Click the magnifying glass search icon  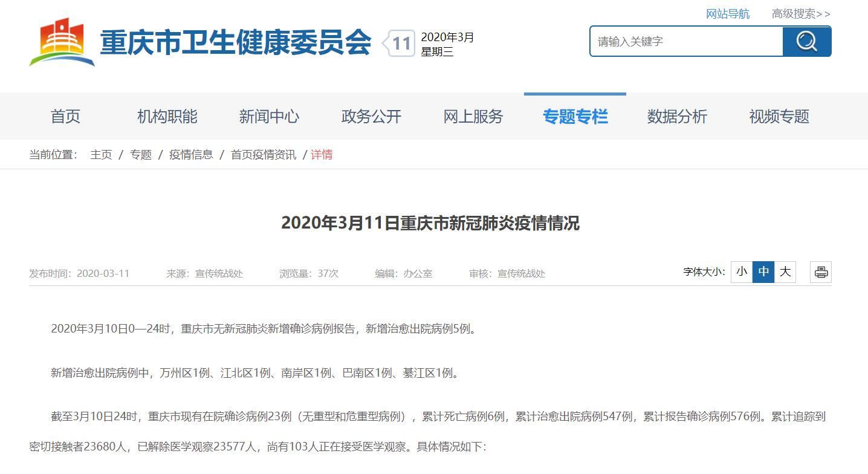pyautogui.click(x=806, y=42)
